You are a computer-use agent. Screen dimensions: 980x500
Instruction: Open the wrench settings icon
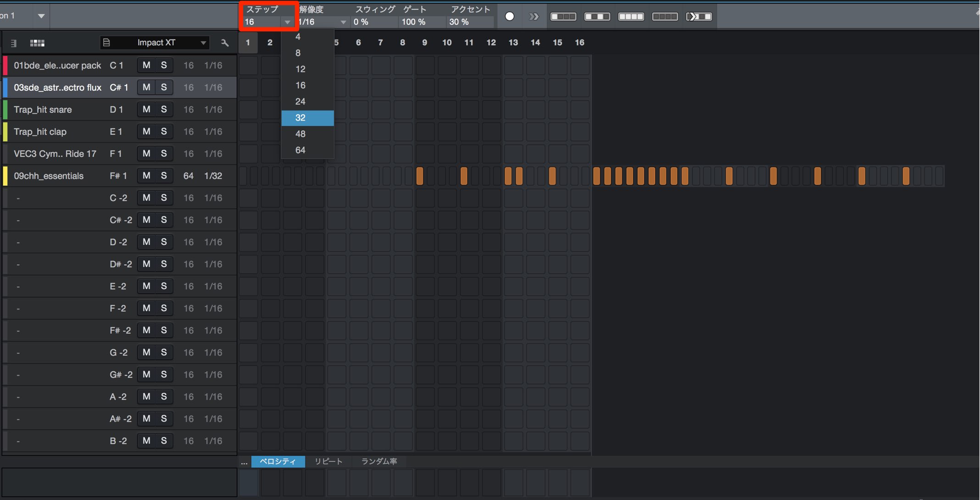click(x=224, y=43)
